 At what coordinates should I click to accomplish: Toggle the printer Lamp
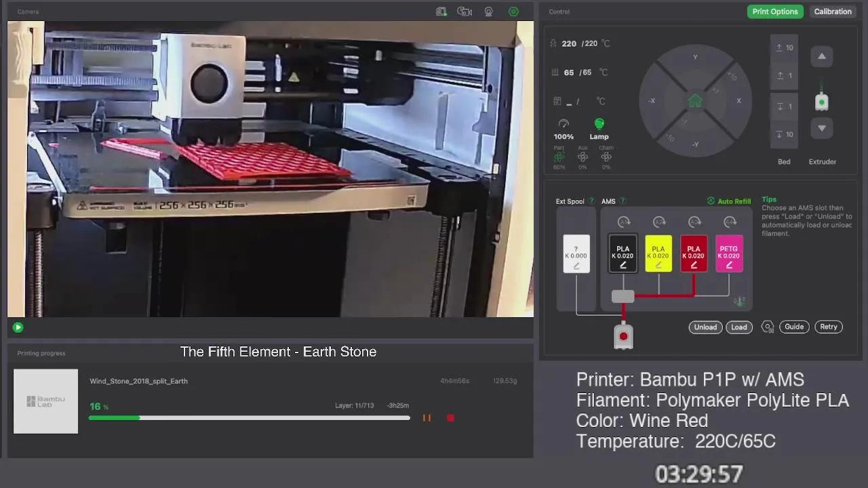(599, 129)
